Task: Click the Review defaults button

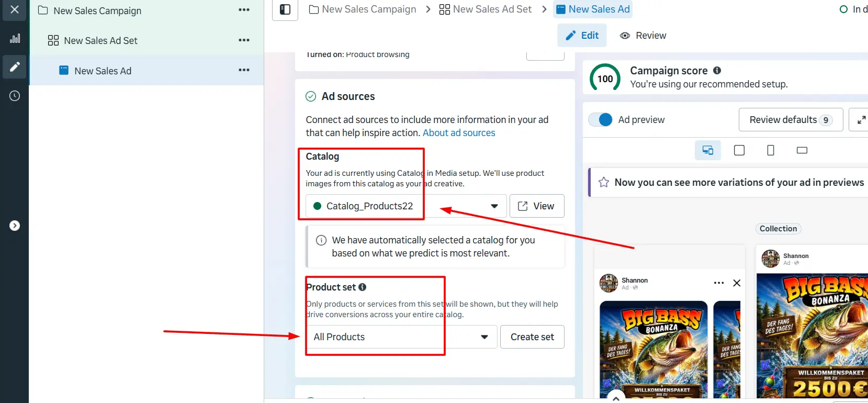Action: click(x=791, y=120)
